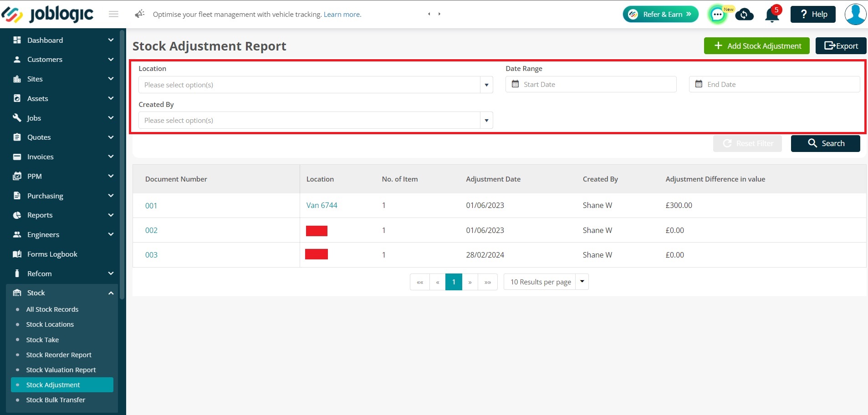Viewport: 868px width, 415px height.
Task: Open the live chat bubble icon
Action: tap(717, 15)
